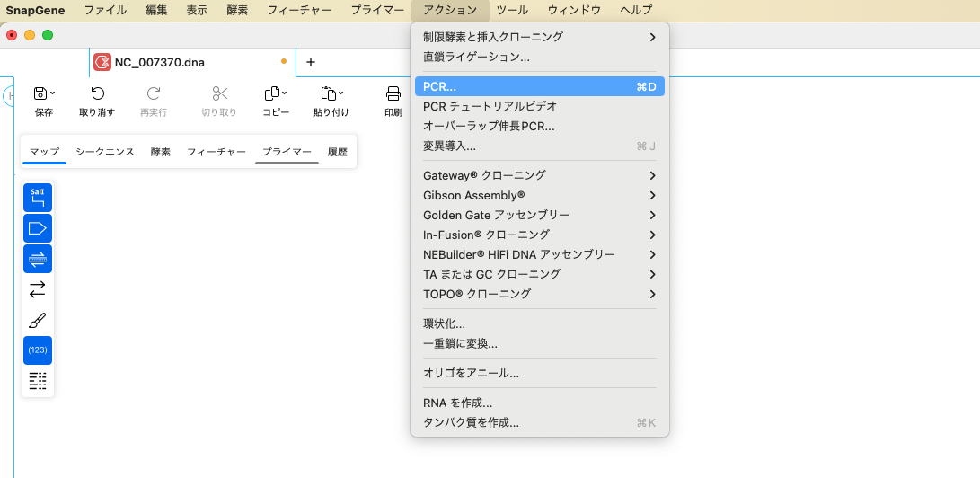Open the Copy dropdown arrow

pyautogui.click(x=285, y=93)
